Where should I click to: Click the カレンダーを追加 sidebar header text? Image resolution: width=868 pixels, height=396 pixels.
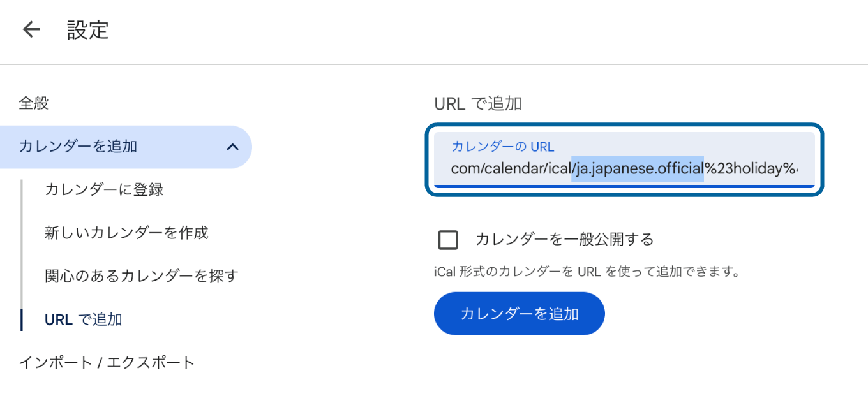coord(78,147)
